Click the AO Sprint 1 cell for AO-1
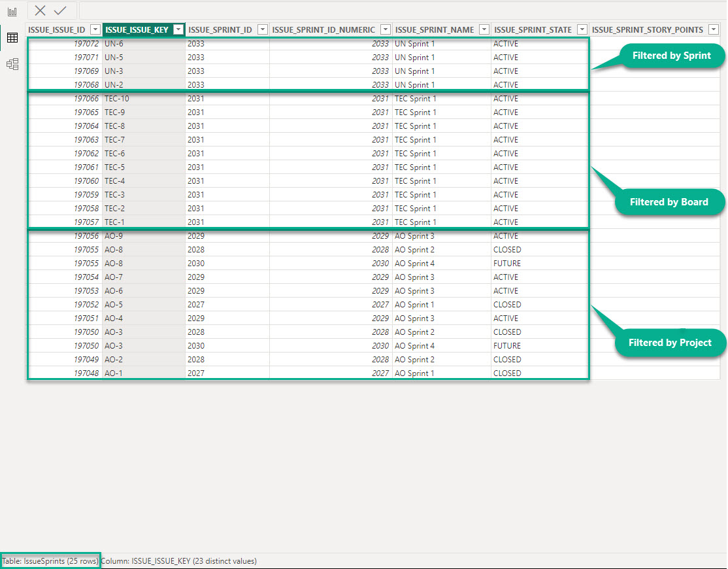This screenshot has width=728, height=569. pyautogui.click(x=414, y=373)
